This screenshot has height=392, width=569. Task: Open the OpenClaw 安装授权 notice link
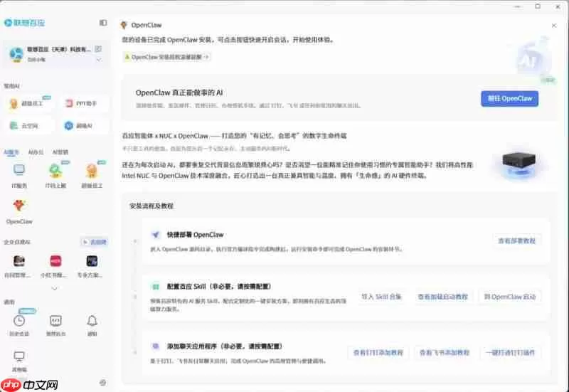tap(167, 57)
